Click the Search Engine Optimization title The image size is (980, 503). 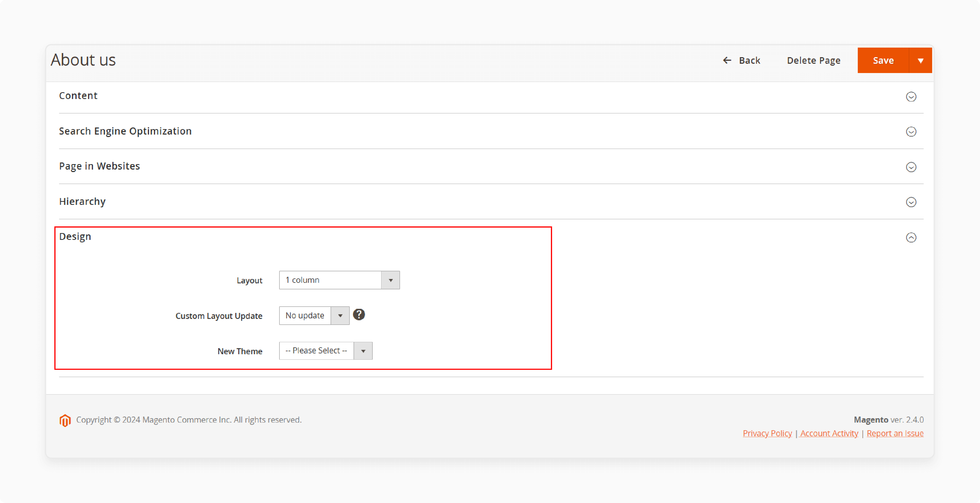click(125, 131)
